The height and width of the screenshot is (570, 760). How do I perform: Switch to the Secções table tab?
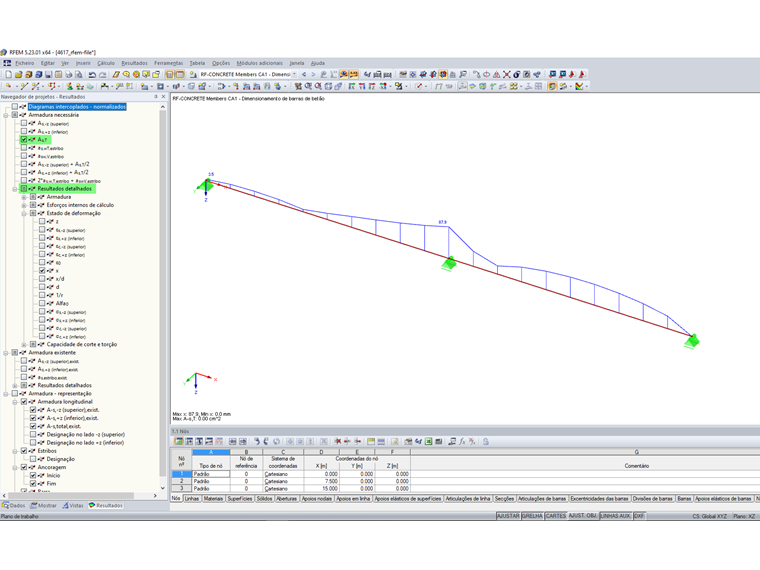pyautogui.click(x=504, y=498)
